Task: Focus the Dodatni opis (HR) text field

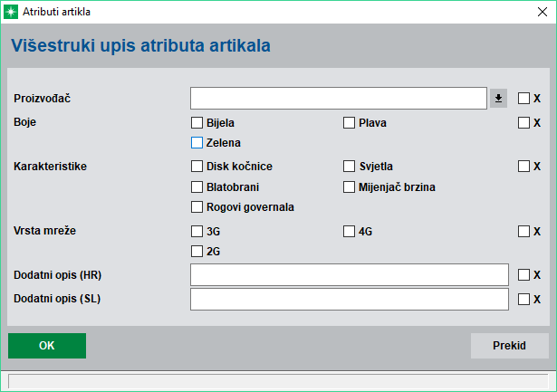Action: coord(349,274)
